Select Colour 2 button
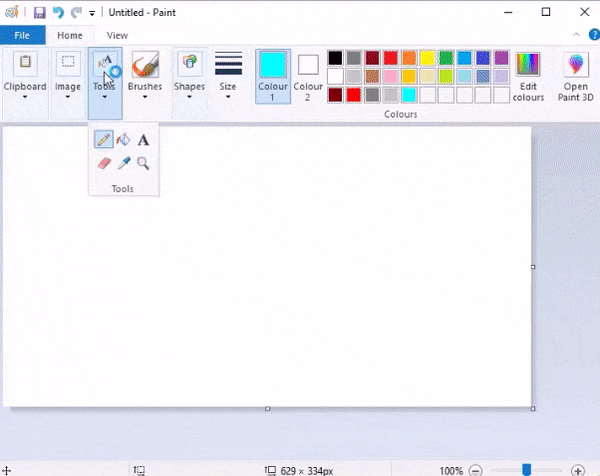 click(308, 77)
